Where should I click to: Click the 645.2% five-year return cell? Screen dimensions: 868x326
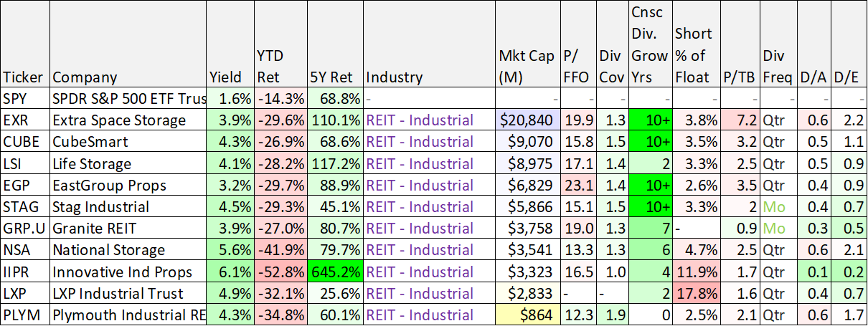coord(335,272)
